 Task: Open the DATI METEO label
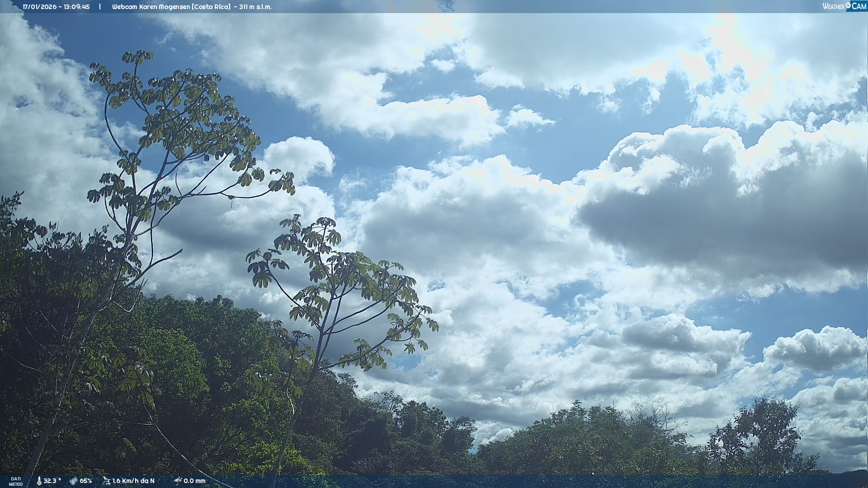pyautogui.click(x=16, y=482)
